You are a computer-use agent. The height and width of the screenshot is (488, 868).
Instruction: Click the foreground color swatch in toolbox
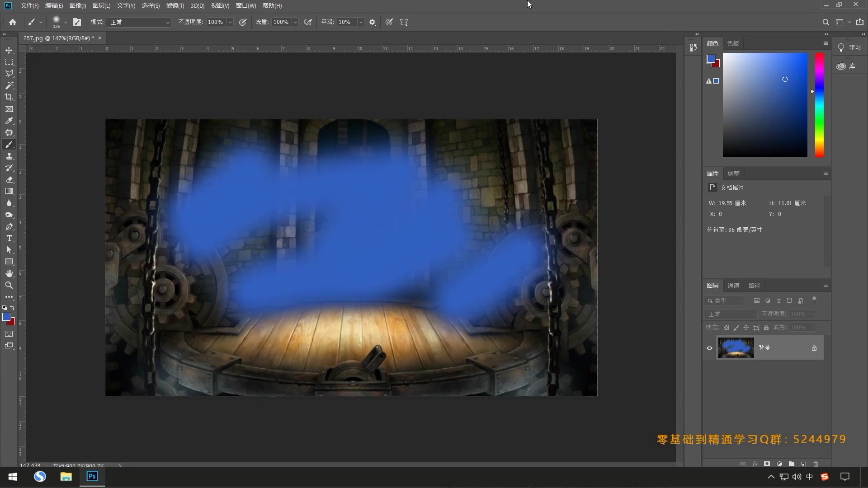coord(6,317)
